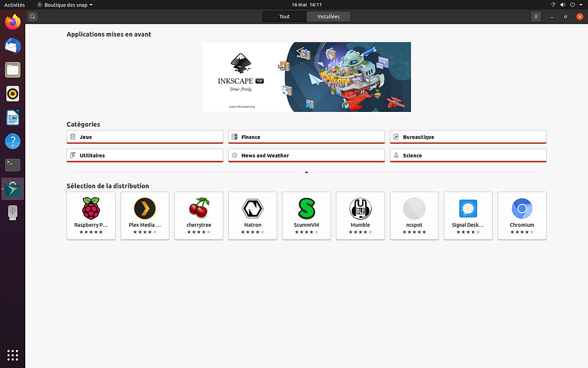Click the network icon in top bar

pos(553,5)
